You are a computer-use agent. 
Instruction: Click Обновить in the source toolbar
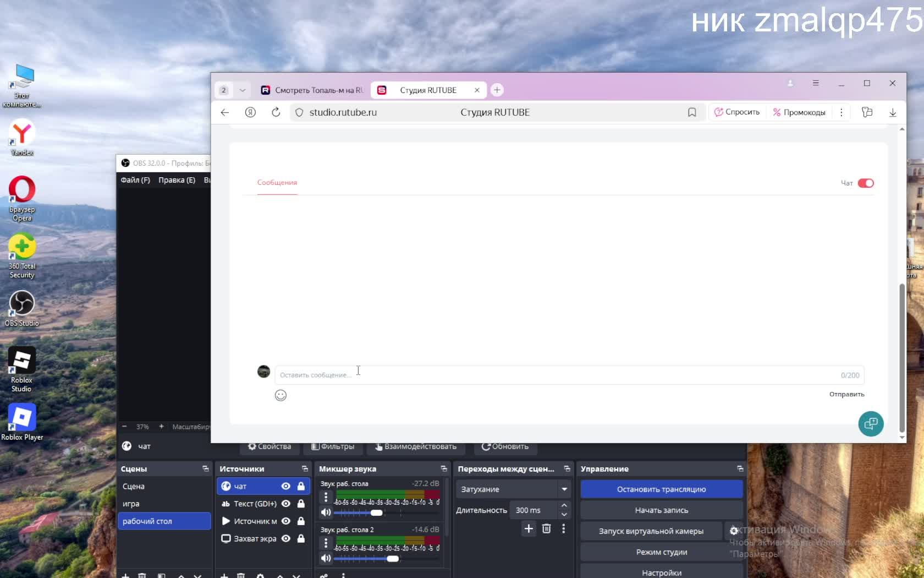point(505,446)
